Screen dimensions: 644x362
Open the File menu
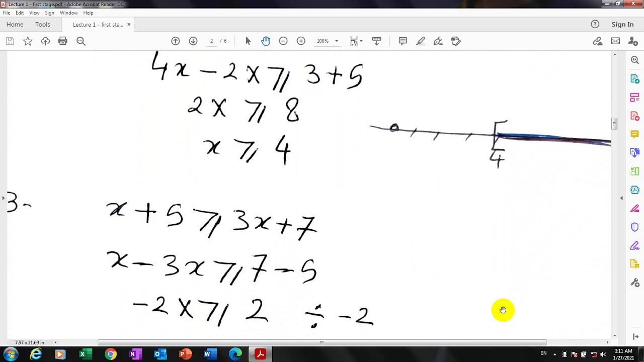(x=7, y=13)
